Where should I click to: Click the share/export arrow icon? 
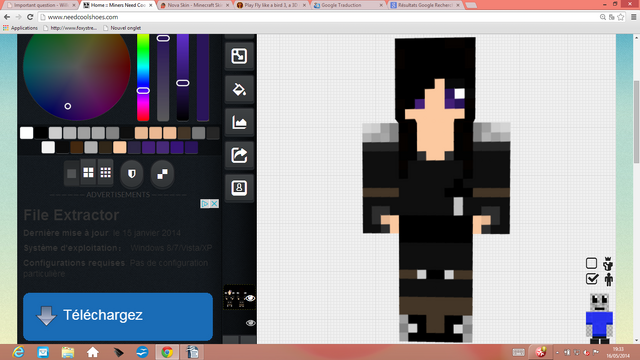point(239,155)
